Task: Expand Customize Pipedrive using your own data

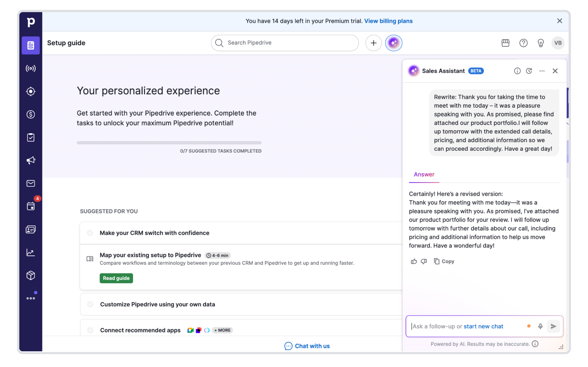Action: 241,304
